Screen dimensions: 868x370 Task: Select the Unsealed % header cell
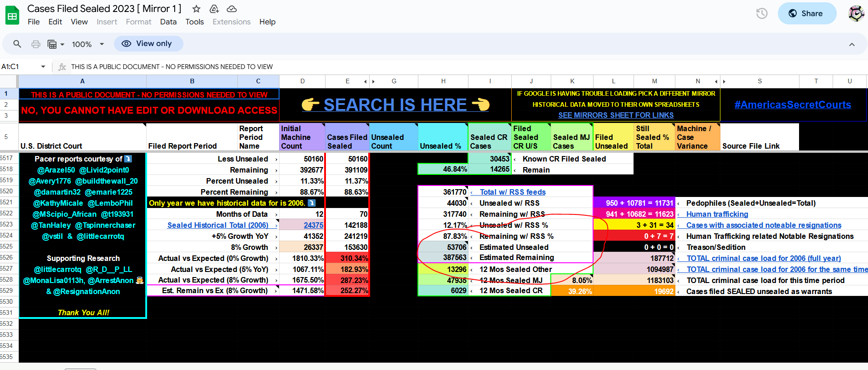pyautogui.click(x=443, y=137)
